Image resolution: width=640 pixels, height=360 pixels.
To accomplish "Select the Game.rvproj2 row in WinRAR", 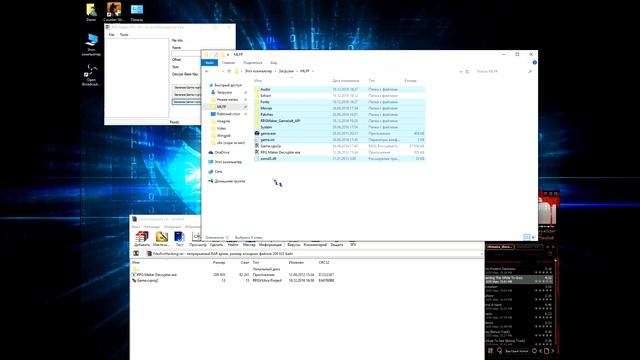I will click(x=233, y=280).
